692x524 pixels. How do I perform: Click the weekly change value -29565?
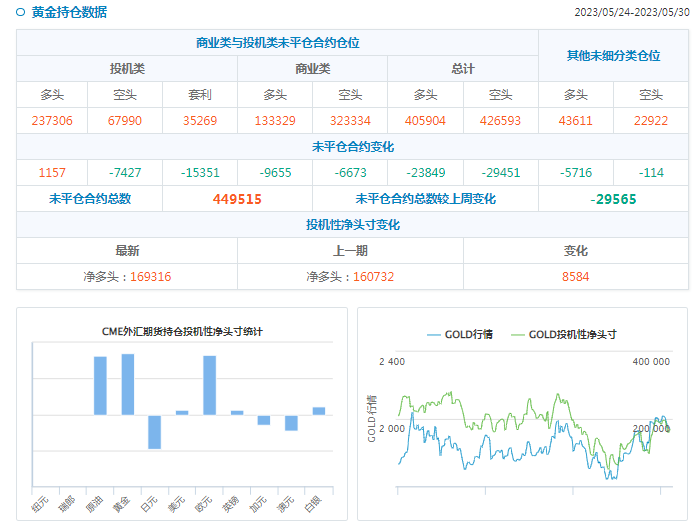(613, 199)
